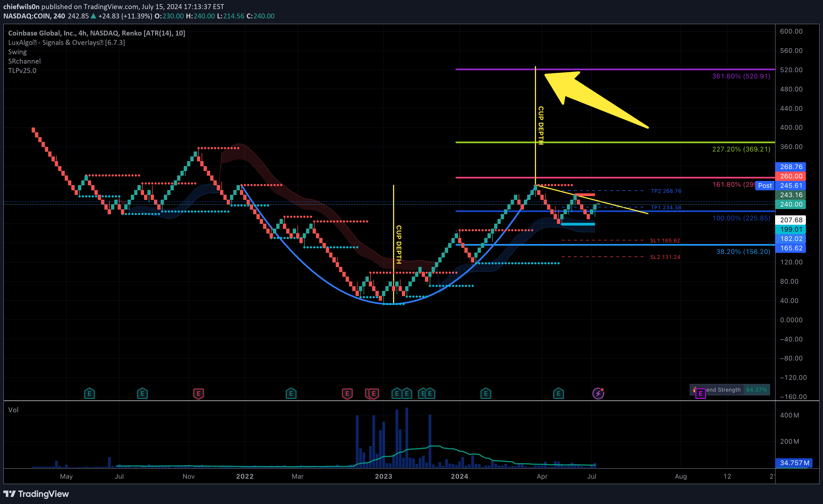823x504 pixels.
Task: Click the blue Post price label
Action: tap(765, 185)
